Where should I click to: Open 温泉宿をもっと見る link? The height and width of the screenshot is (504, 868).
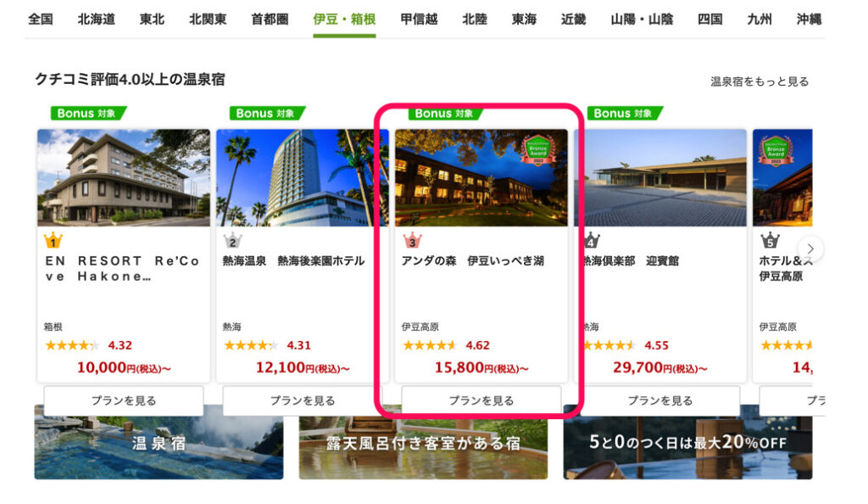point(759,81)
